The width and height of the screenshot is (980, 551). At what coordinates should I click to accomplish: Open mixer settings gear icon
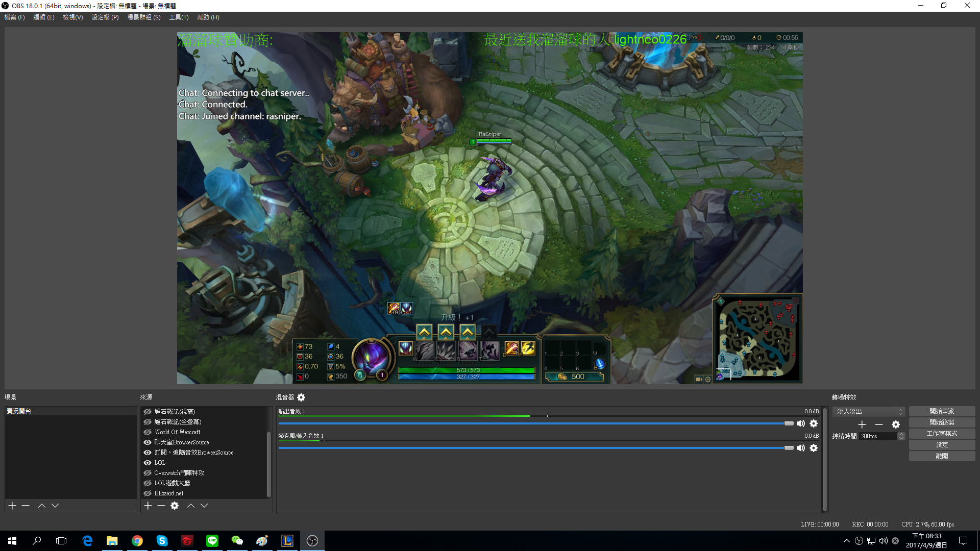click(x=301, y=397)
